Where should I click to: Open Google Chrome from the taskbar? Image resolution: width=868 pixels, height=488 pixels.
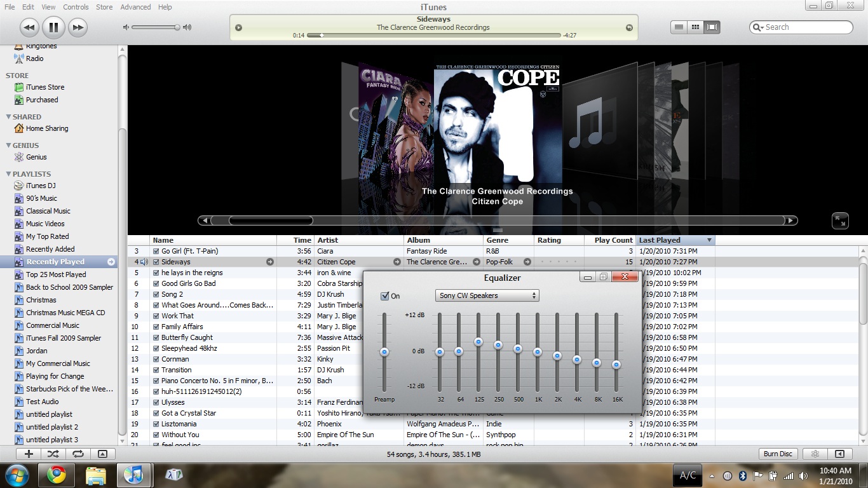pos(56,475)
